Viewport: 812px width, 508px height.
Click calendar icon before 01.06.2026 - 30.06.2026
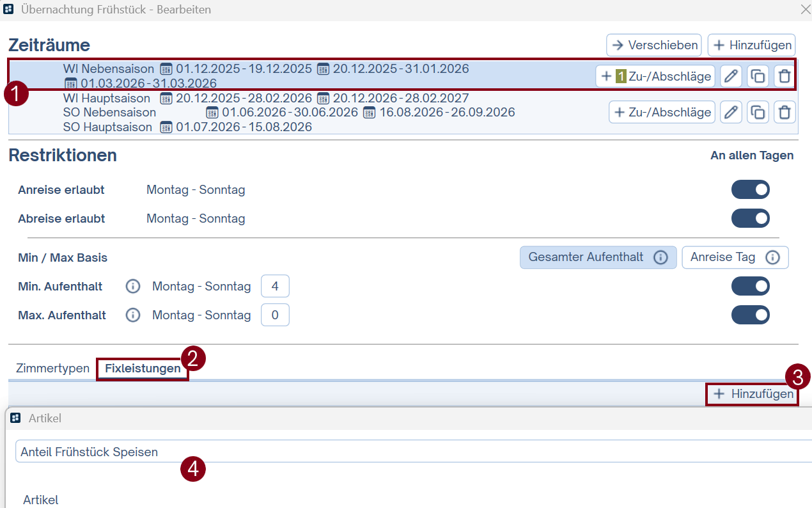tap(212, 113)
